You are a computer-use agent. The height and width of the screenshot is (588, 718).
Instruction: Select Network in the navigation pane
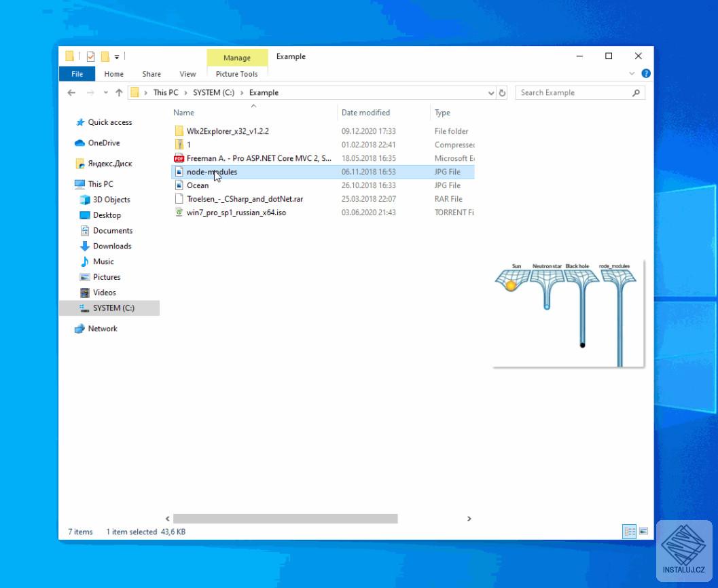103,329
